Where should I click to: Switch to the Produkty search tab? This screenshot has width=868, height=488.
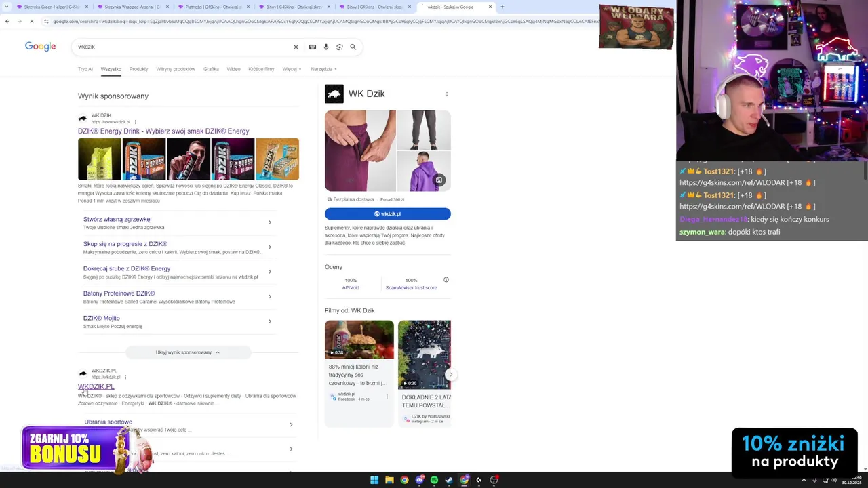[x=138, y=69]
